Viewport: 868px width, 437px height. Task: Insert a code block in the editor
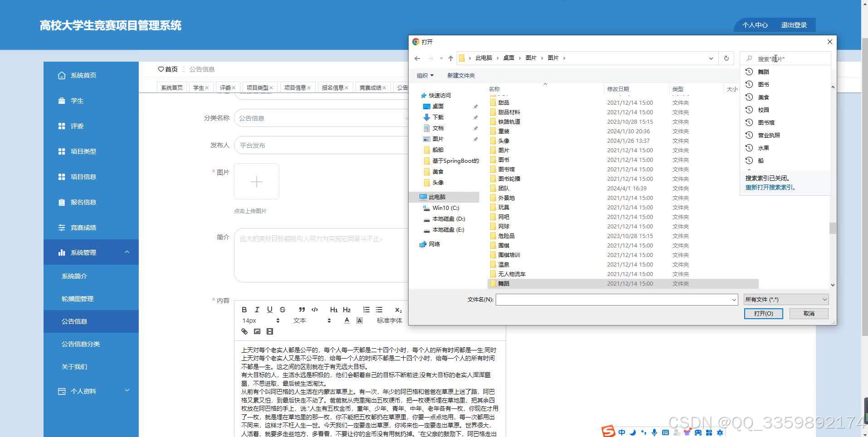[315, 310]
